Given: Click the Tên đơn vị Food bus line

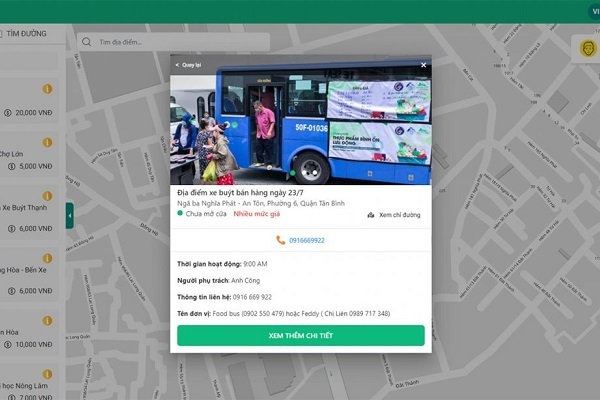Looking at the screenshot, I should 284,313.
